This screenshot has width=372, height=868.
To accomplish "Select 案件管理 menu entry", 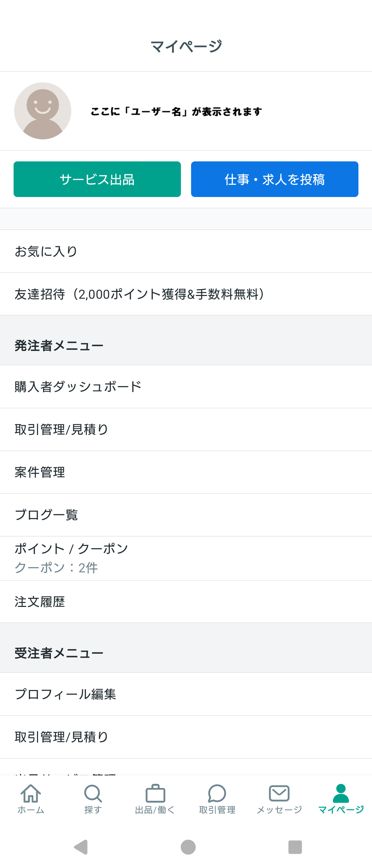I will 186,472.
